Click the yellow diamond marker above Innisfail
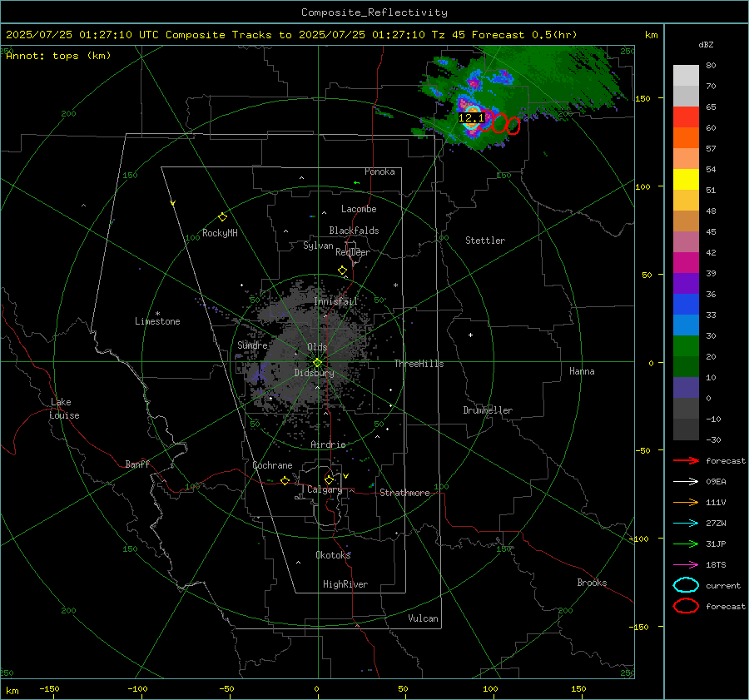Screen dimensions: 749x700 [342, 271]
